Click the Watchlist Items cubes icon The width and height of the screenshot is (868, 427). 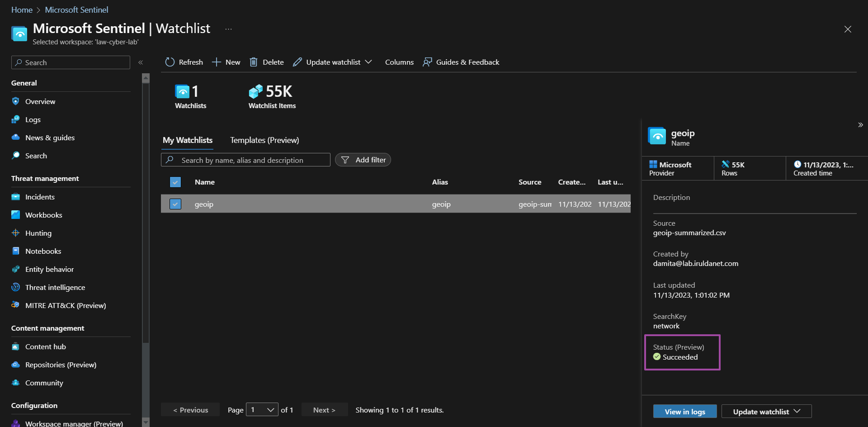(x=256, y=92)
